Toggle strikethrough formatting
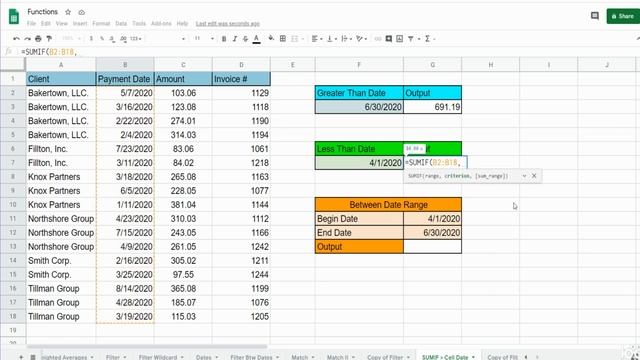This screenshot has width=640, height=360. tap(245, 39)
